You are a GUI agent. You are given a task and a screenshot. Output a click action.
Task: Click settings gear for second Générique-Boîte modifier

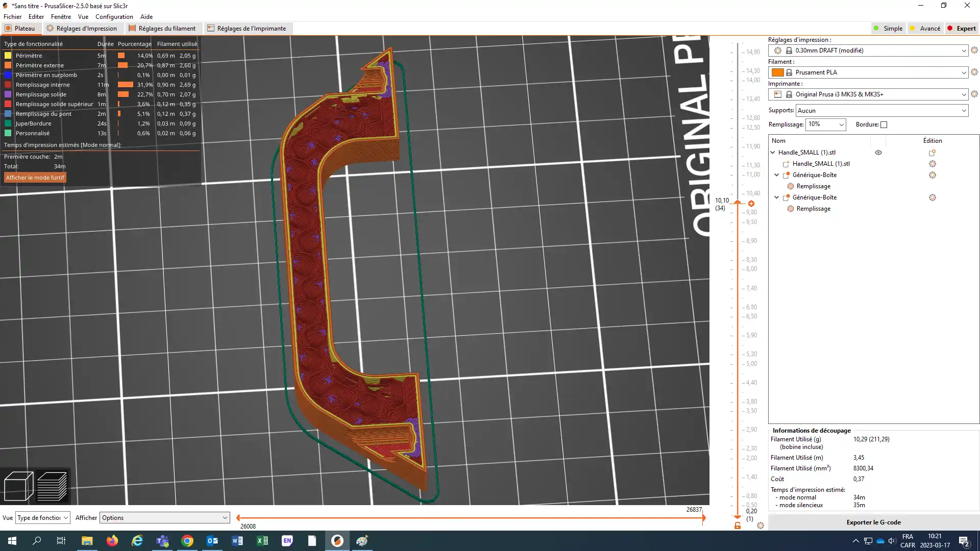pyautogui.click(x=933, y=197)
